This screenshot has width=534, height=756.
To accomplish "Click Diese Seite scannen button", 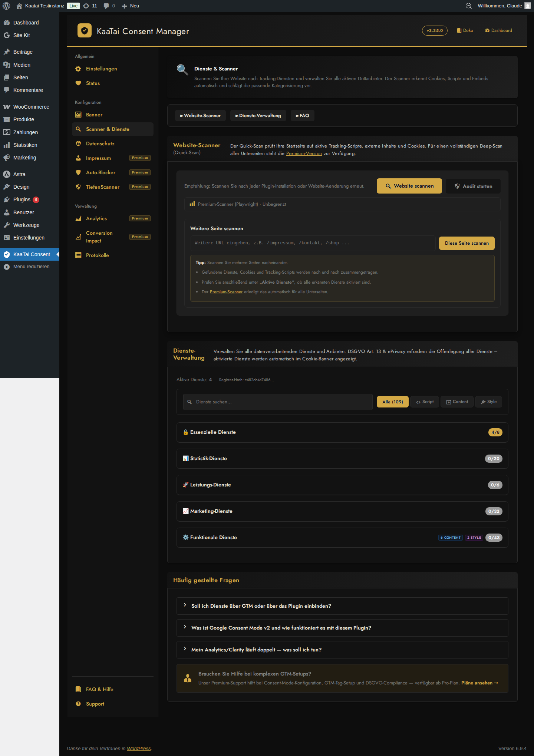I will click(x=467, y=243).
